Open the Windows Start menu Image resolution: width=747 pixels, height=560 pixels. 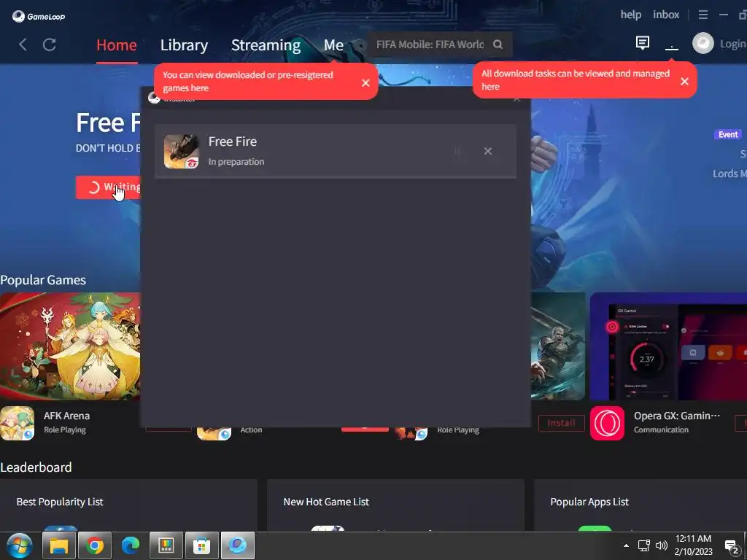19,545
